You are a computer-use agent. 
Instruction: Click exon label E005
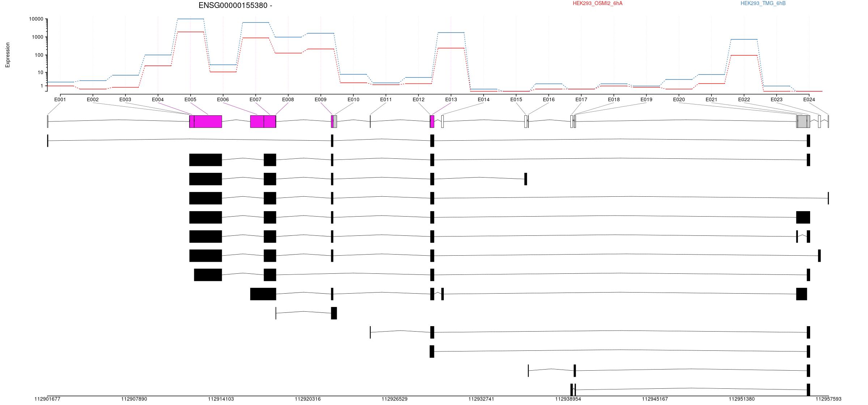tap(190, 99)
